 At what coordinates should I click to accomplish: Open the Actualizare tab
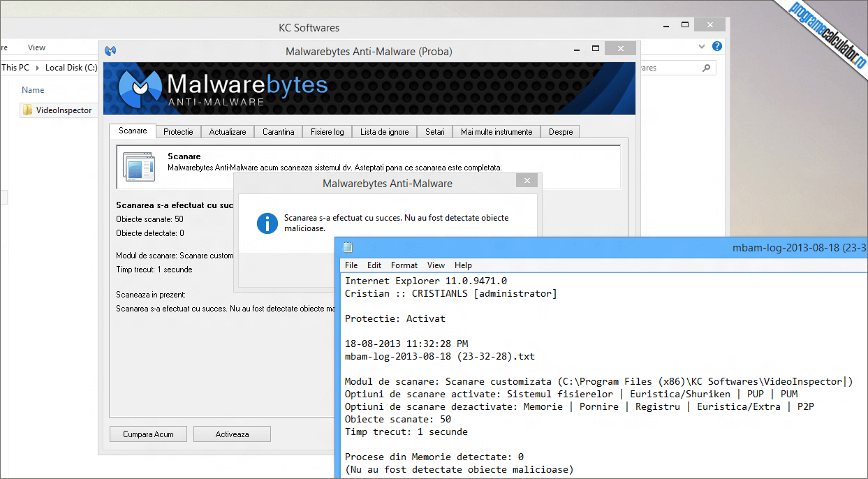(228, 132)
